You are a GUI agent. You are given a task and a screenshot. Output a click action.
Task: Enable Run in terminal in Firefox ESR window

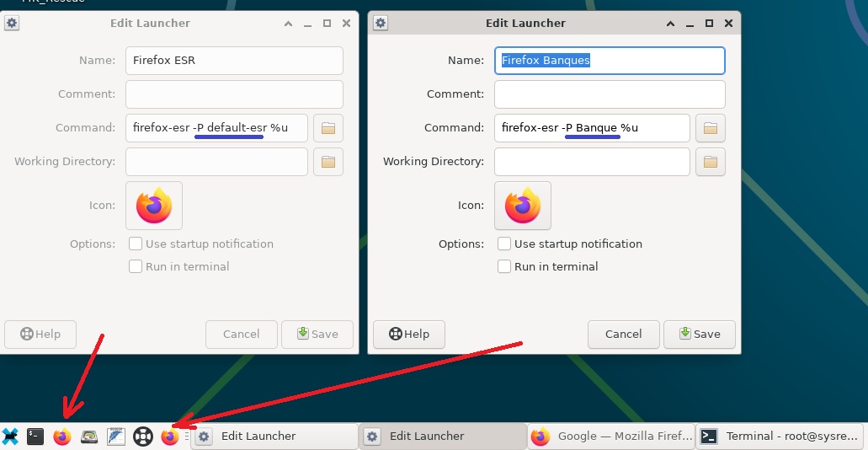[x=135, y=266]
